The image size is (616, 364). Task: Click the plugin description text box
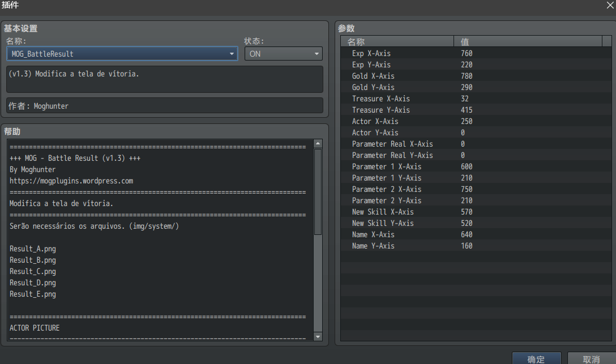tap(165, 79)
